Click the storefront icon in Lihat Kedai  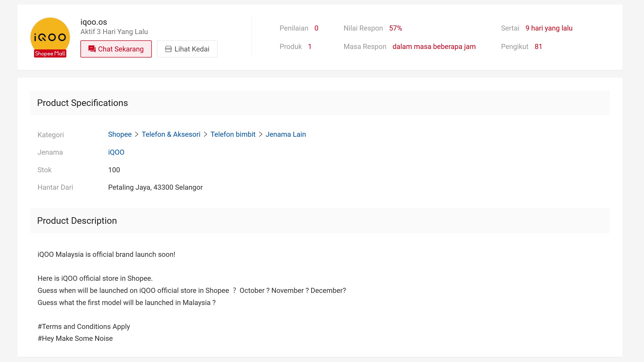(x=168, y=49)
